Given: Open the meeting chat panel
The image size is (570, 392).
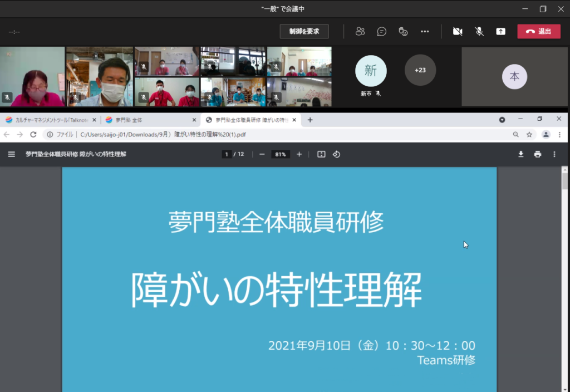Looking at the screenshot, I should pos(381,31).
